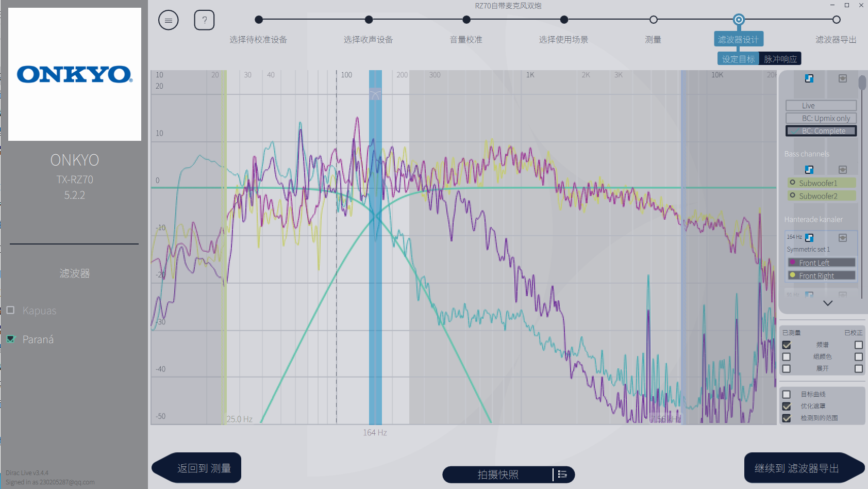Click the blue curve icon above Live
The image size is (868, 489).
(809, 78)
